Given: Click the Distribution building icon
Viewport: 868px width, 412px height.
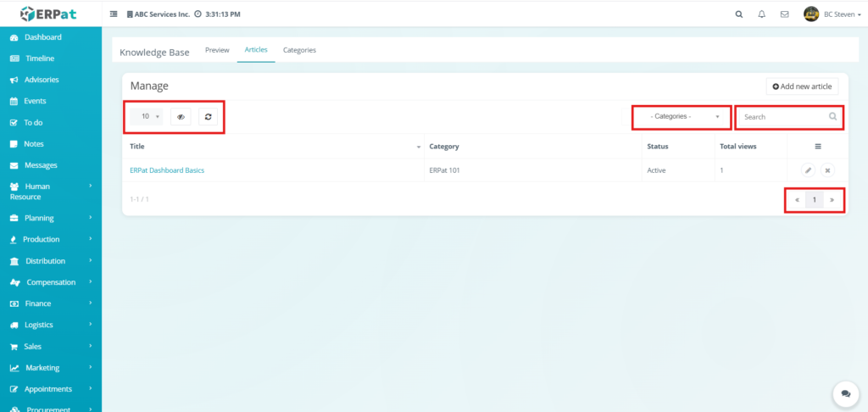Looking at the screenshot, I should tap(15, 261).
